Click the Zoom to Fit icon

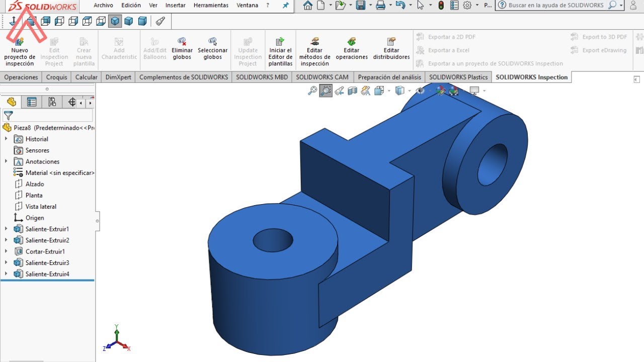pos(312,90)
